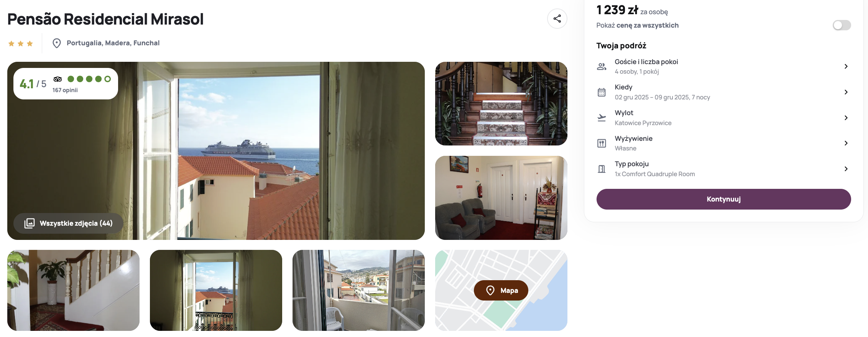
Task: Click the 167 opinii reviews rating
Action: coord(65,90)
